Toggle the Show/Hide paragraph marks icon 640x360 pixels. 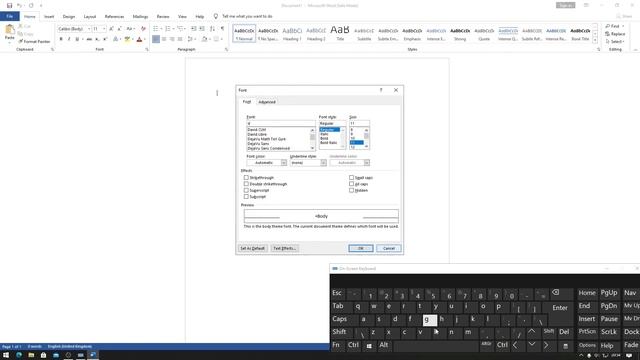(222, 29)
